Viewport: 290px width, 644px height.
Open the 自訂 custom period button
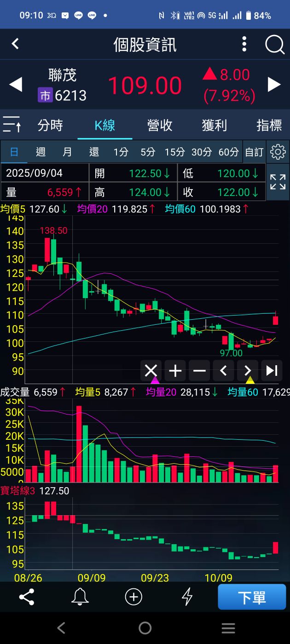pos(254,152)
